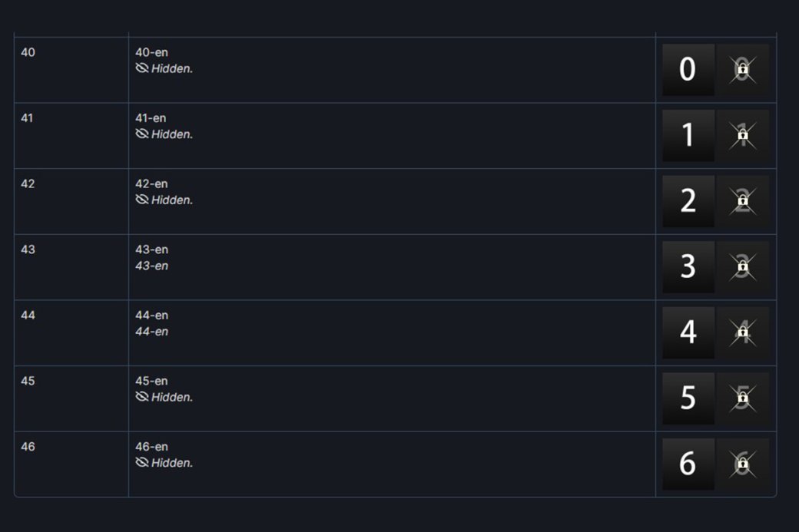Screen dimensions: 799x532
Task: Click the locked crossed-out 5 badge
Action: 742,398
